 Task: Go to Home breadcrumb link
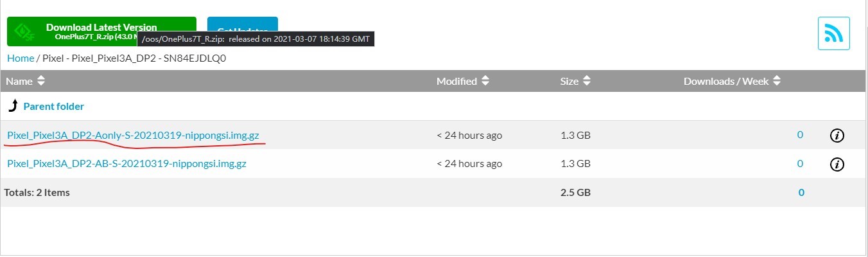click(21, 58)
